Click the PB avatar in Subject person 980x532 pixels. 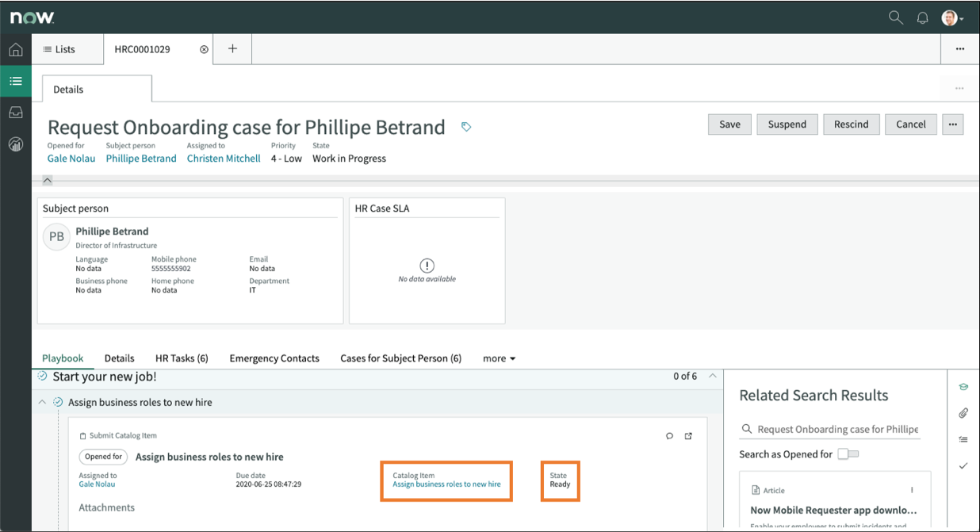[57, 237]
